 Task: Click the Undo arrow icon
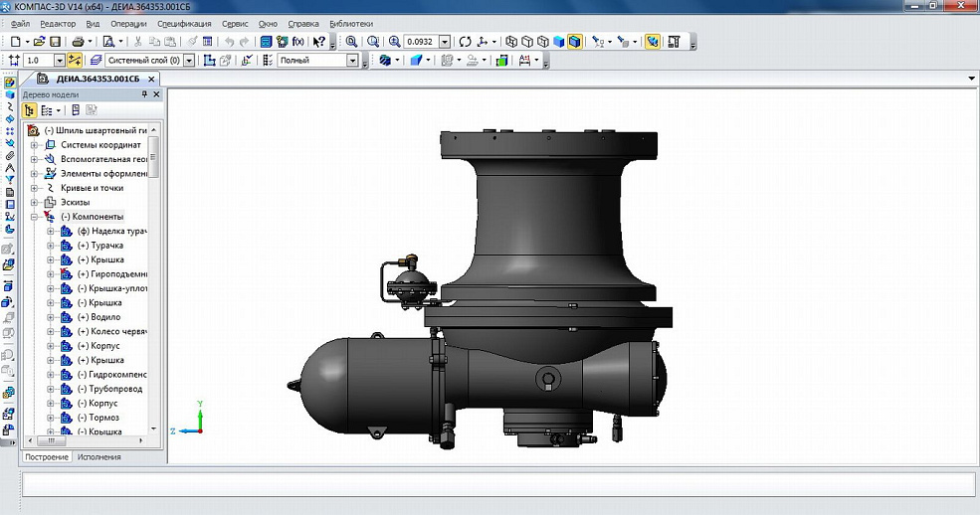[230, 42]
